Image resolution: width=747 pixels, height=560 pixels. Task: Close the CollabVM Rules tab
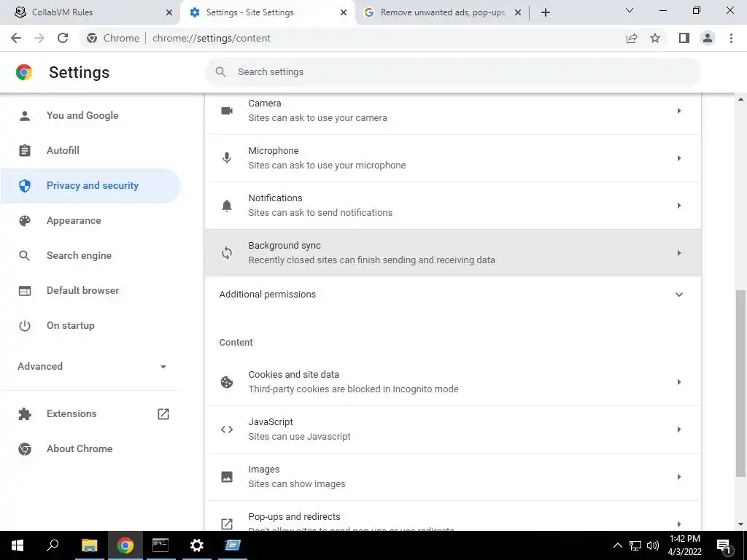[169, 12]
